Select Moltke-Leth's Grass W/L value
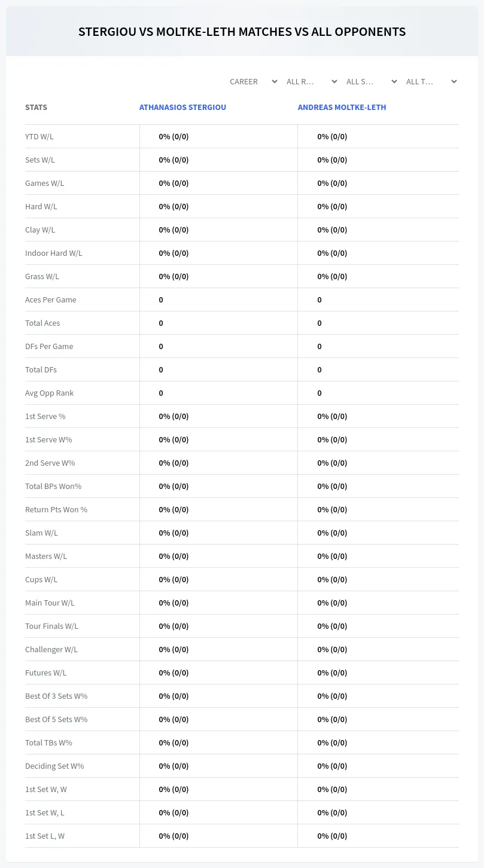 pos(332,276)
